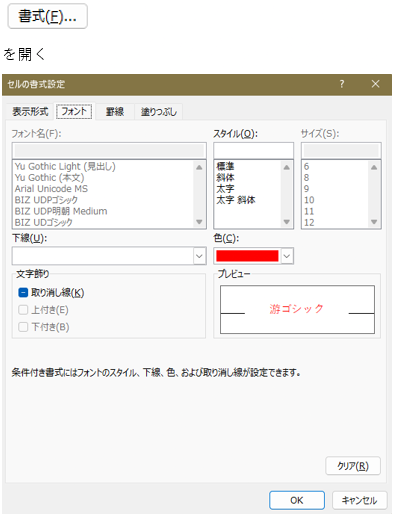Screen dimensions: 395x525
Task: Select Yu Gothic Light (見出し) font
Action: [65, 166]
